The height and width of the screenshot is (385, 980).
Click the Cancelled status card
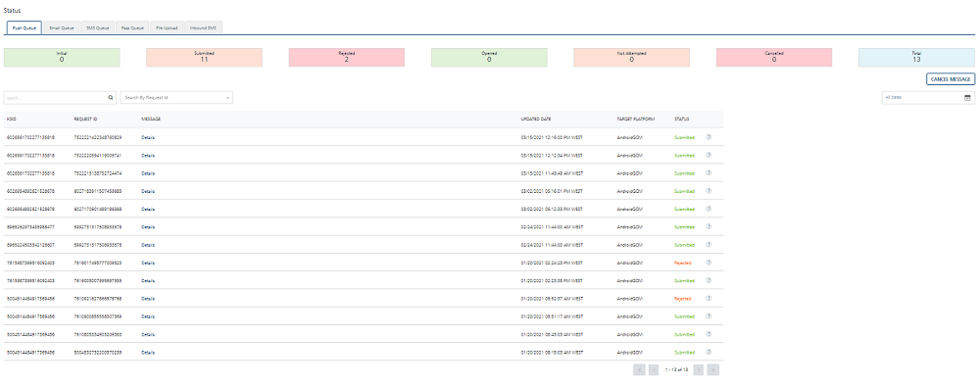pos(774,57)
